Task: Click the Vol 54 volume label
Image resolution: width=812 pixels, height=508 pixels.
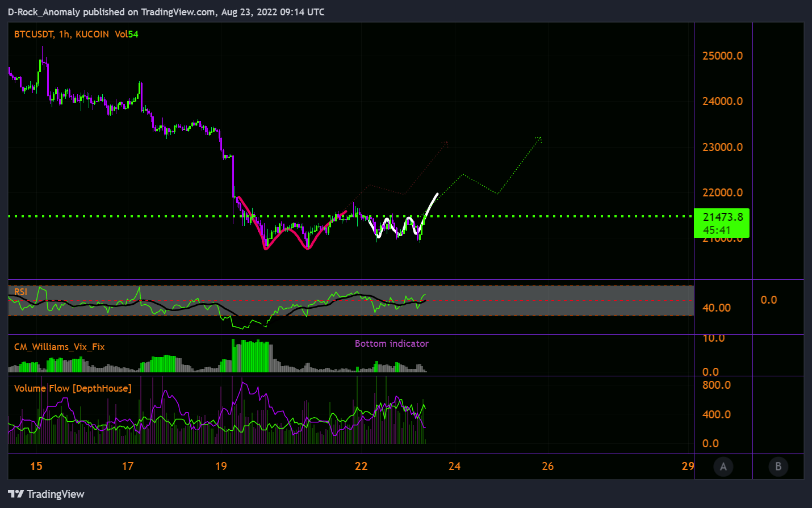Action: tap(126, 34)
